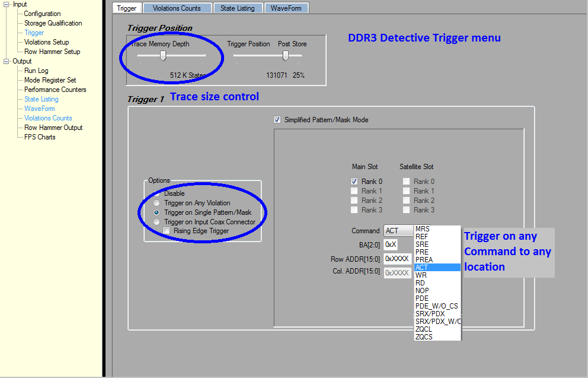
Task: Open the Command combo box showing ACT
Action: coord(399,230)
